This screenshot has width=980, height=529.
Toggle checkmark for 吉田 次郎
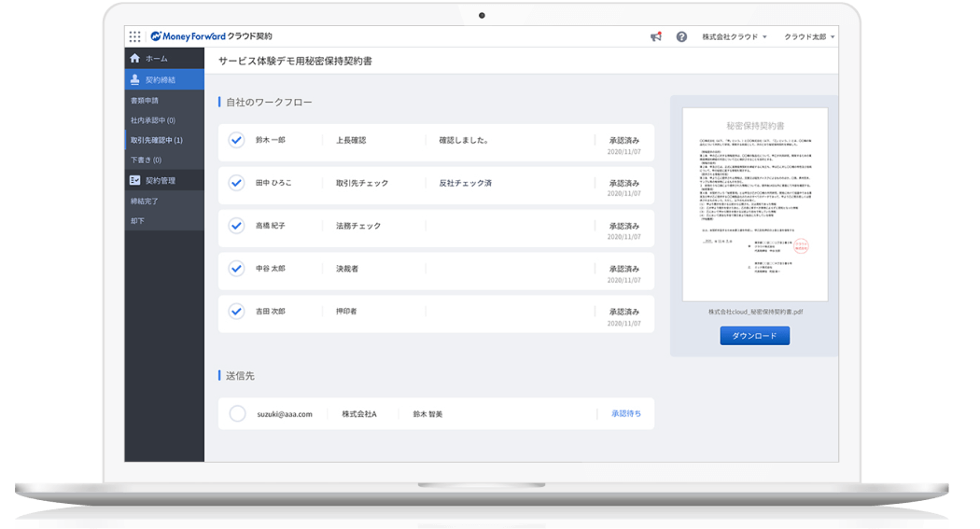coord(236,311)
